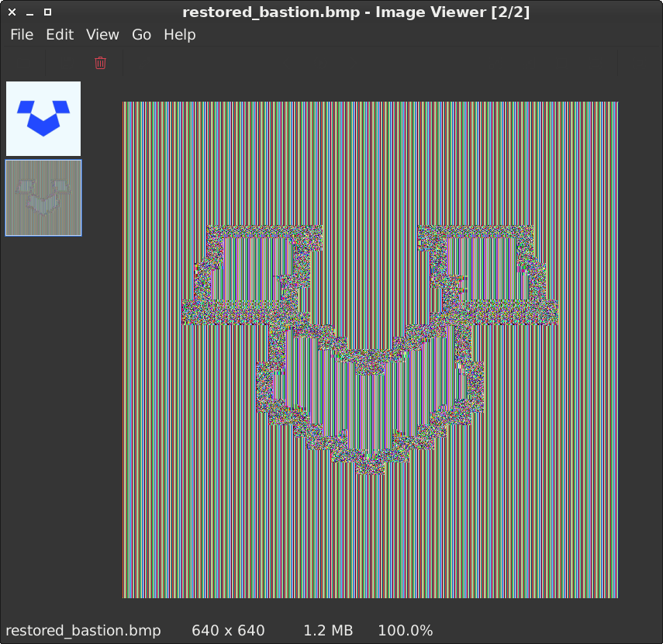Select the blue logo thumbnail

pyautogui.click(x=43, y=119)
